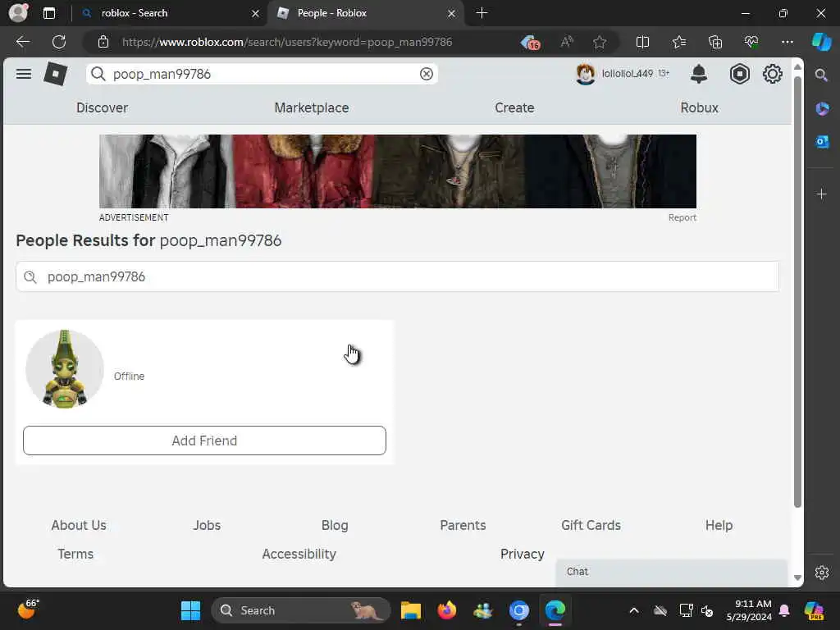Image resolution: width=840 pixels, height=630 pixels.
Task: Open a new browser tab
Action: 482,13
